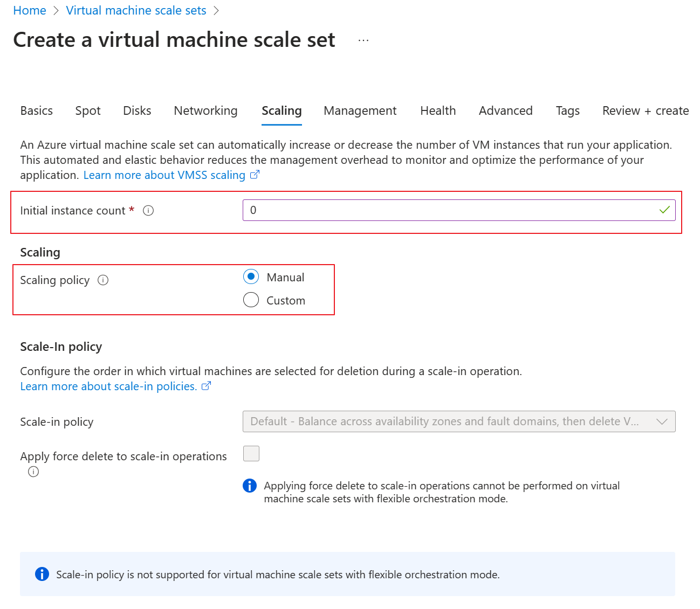Open the ellipsis menu beside the page title
The height and width of the screenshot is (609, 700).
point(363,40)
